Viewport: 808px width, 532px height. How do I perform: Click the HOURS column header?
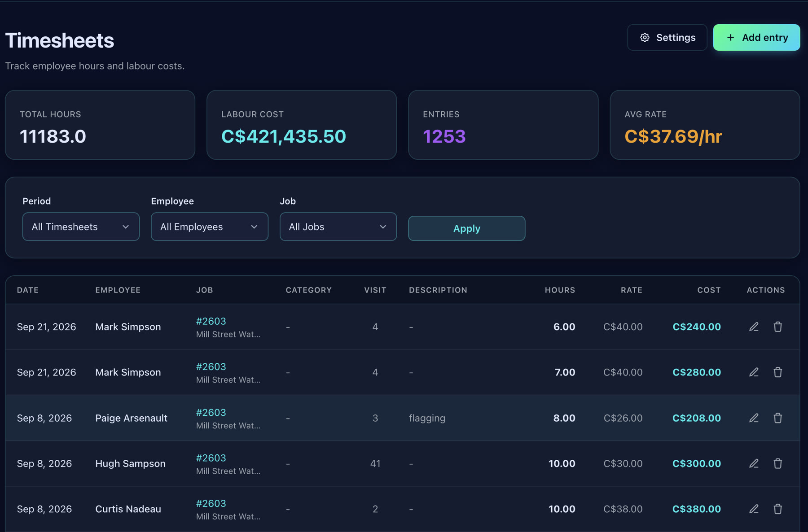pyautogui.click(x=560, y=290)
